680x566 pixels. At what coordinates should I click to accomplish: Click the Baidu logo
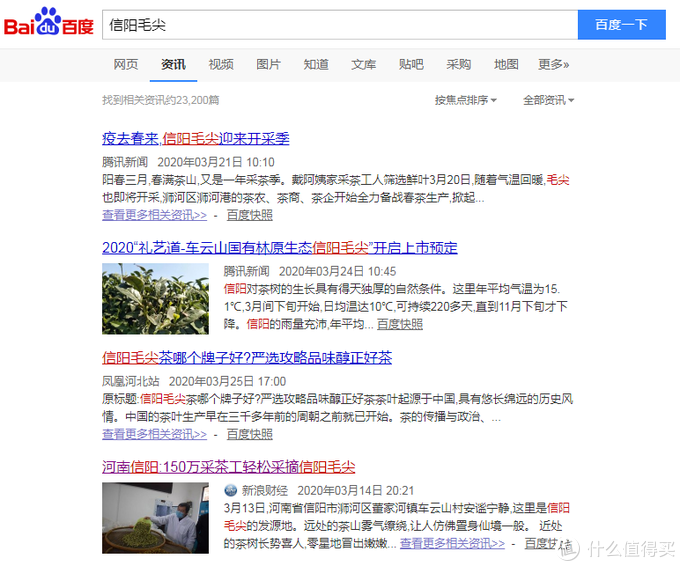tap(49, 22)
